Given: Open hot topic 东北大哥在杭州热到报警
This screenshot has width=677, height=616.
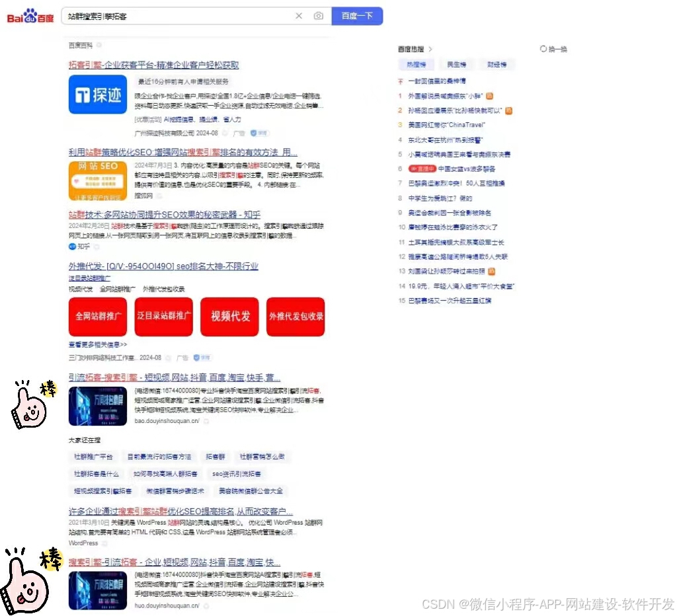Looking at the screenshot, I should (x=445, y=140).
